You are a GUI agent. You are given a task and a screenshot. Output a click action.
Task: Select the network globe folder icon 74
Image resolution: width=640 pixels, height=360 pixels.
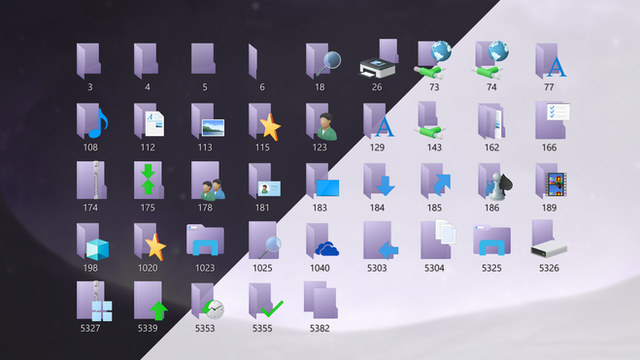coord(491,60)
